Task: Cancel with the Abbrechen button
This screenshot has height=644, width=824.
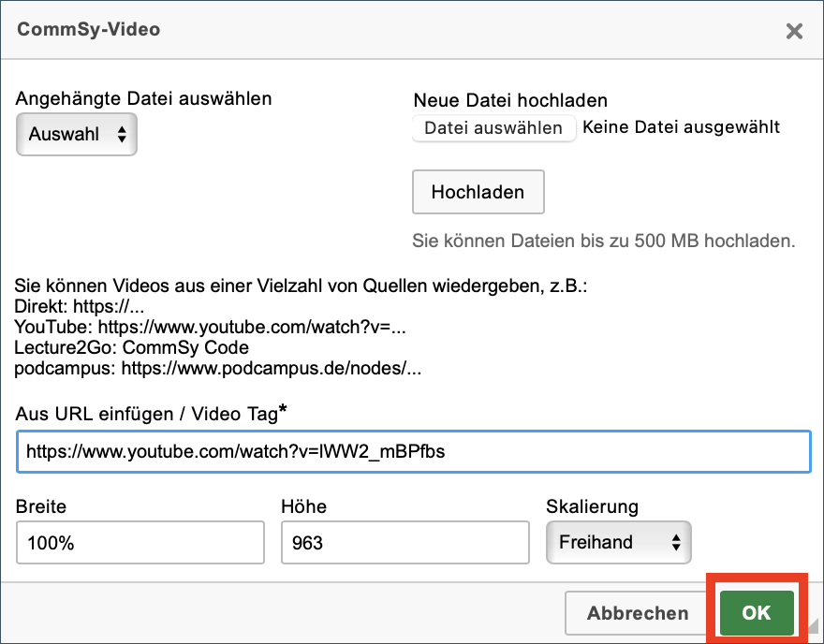Action: click(637, 614)
